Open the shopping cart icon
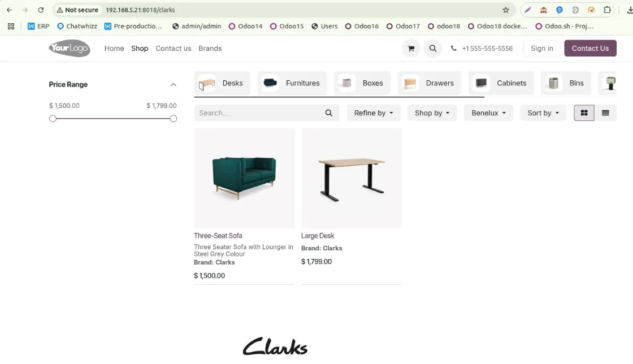The image size is (633, 364). tap(411, 49)
